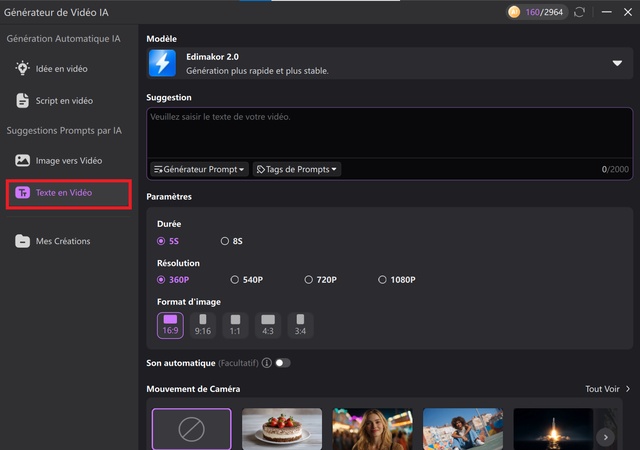Click the Idée en vidéo lightbulb icon
The image size is (640, 450).
[22, 68]
